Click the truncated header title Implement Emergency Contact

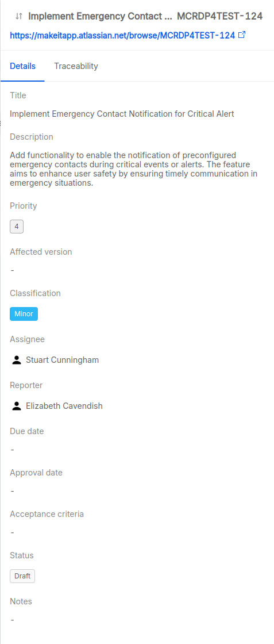100,17
